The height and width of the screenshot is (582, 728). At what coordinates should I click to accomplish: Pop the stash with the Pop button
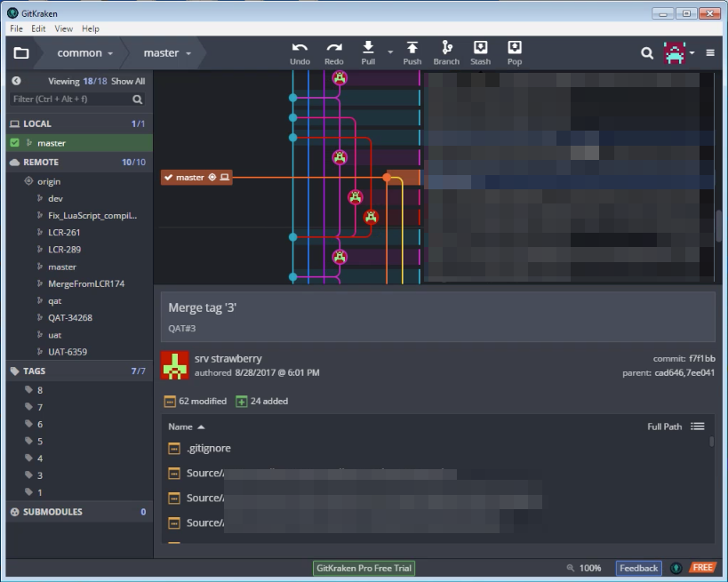[515, 54]
